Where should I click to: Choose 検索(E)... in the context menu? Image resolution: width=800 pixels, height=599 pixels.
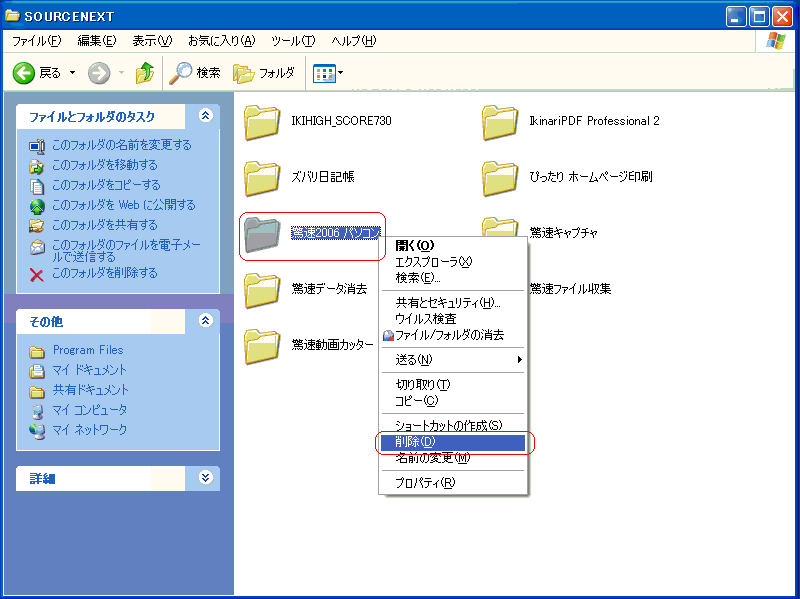pos(453,278)
